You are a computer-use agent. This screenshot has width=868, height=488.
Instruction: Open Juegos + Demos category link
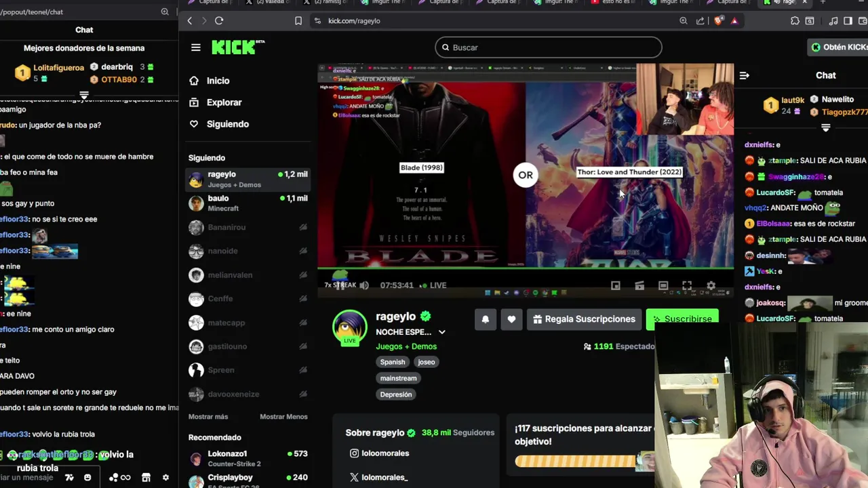pos(406,346)
